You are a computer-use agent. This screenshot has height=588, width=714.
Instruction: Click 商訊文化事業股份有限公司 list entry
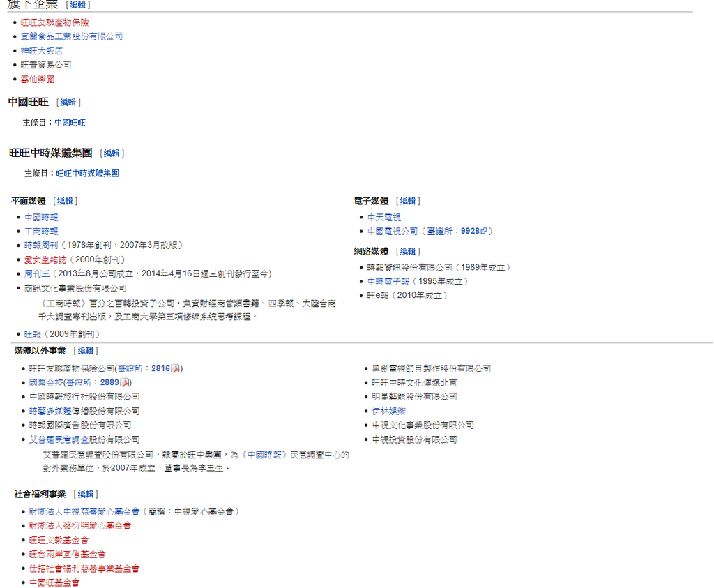click(x=75, y=288)
